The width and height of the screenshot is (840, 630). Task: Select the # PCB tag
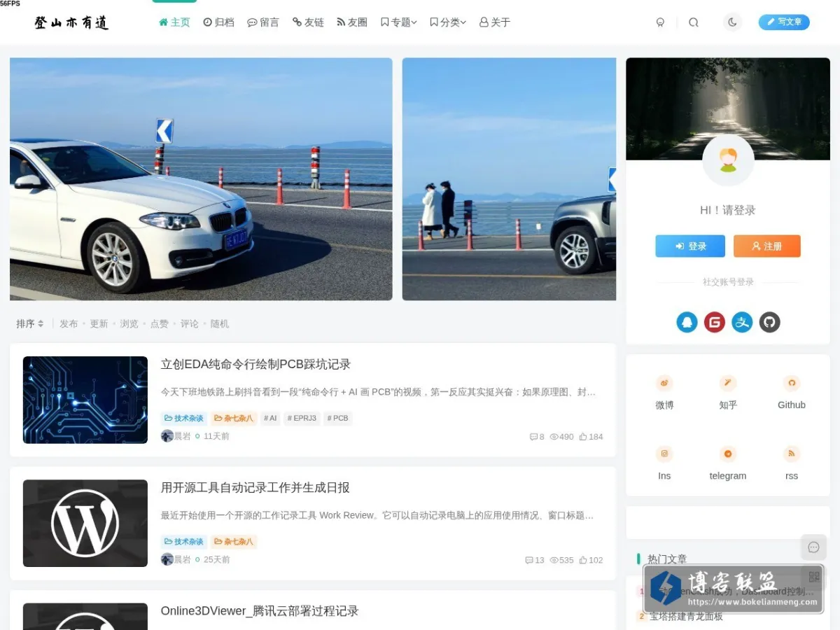337,418
